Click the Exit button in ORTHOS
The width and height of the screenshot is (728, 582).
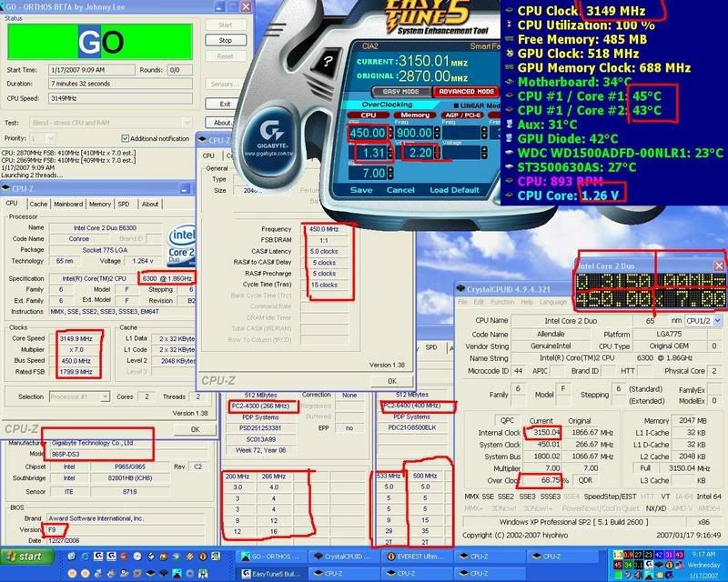coord(225,104)
